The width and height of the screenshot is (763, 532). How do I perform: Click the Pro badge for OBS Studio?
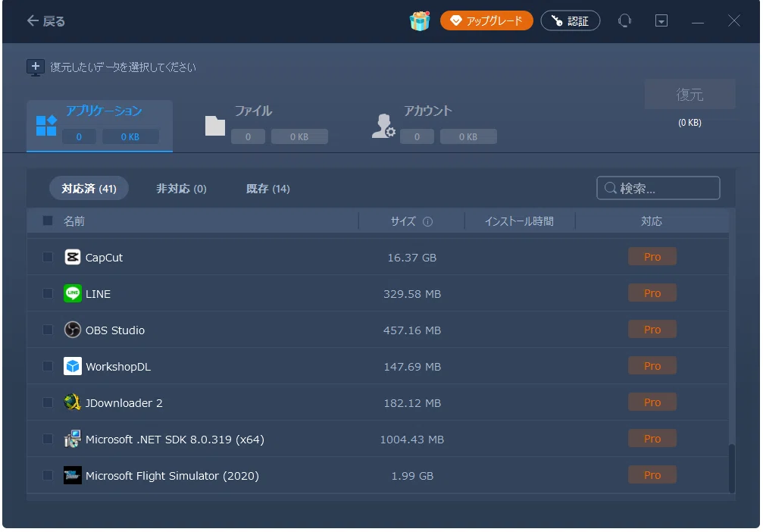click(x=652, y=330)
